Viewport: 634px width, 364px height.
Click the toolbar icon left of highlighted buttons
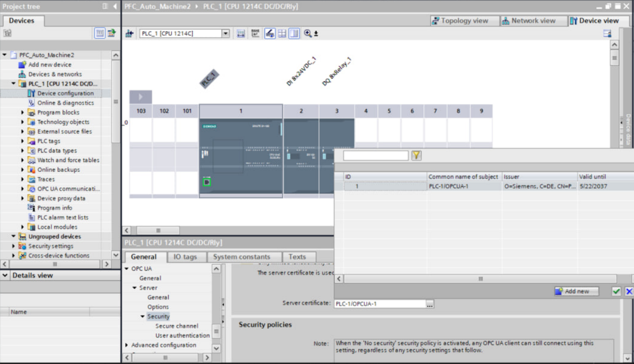pyautogui.click(x=255, y=34)
